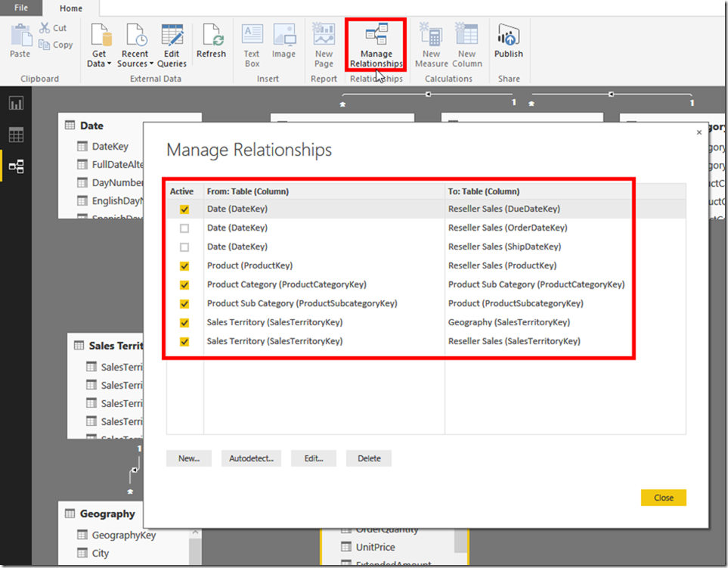The width and height of the screenshot is (728, 568).
Task: Switch to Report view in left sidebar
Action: point(16,103)
